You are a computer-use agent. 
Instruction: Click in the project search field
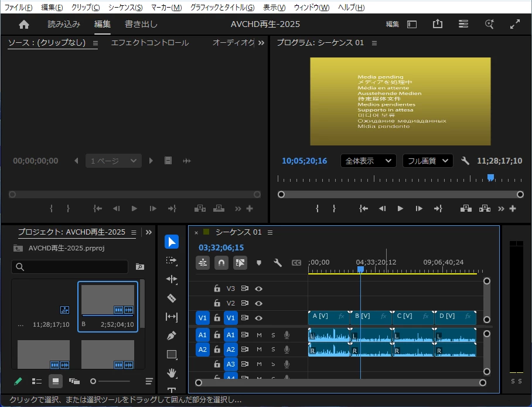70,267
